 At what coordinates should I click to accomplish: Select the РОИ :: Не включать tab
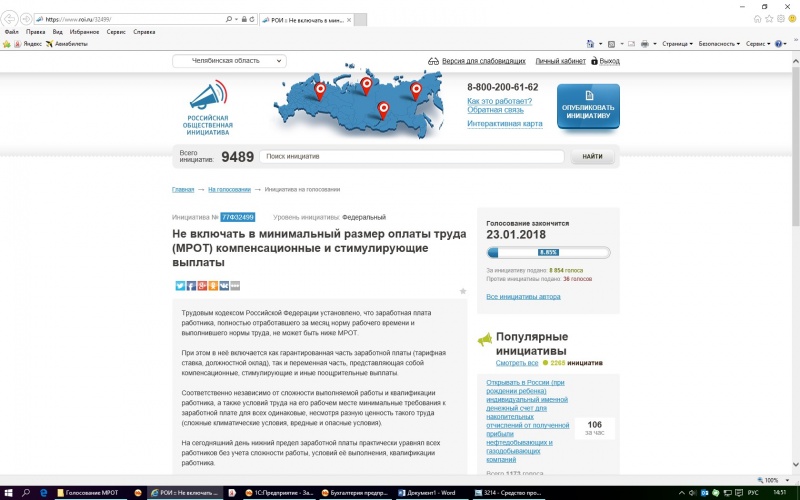306,20
